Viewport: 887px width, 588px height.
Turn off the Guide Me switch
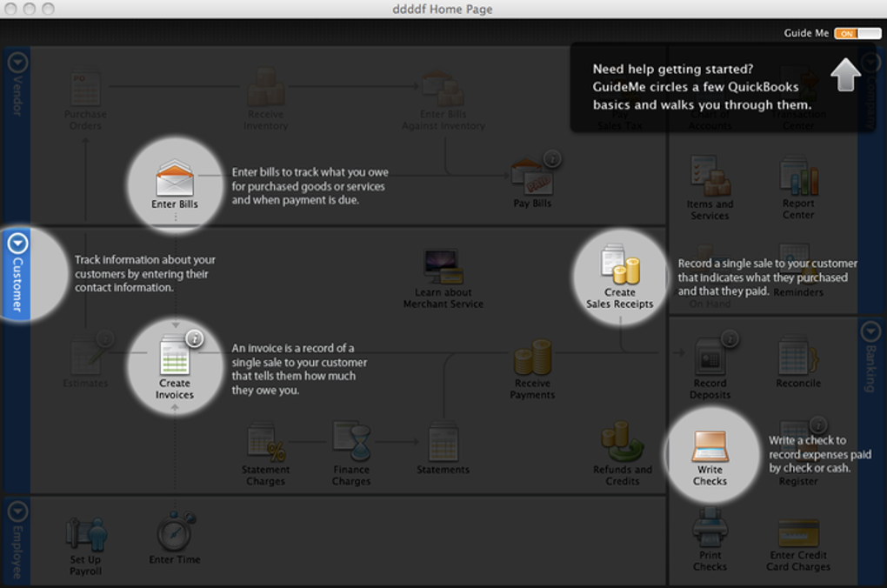(x=857, y=33)
